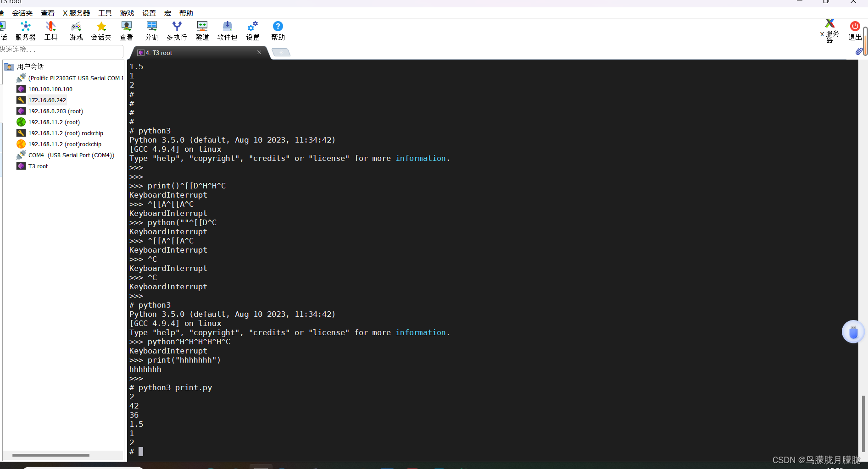
Task: Open the 会话夹 star toolbar icon
Action: pyautogui.click(x=101, y=31)
